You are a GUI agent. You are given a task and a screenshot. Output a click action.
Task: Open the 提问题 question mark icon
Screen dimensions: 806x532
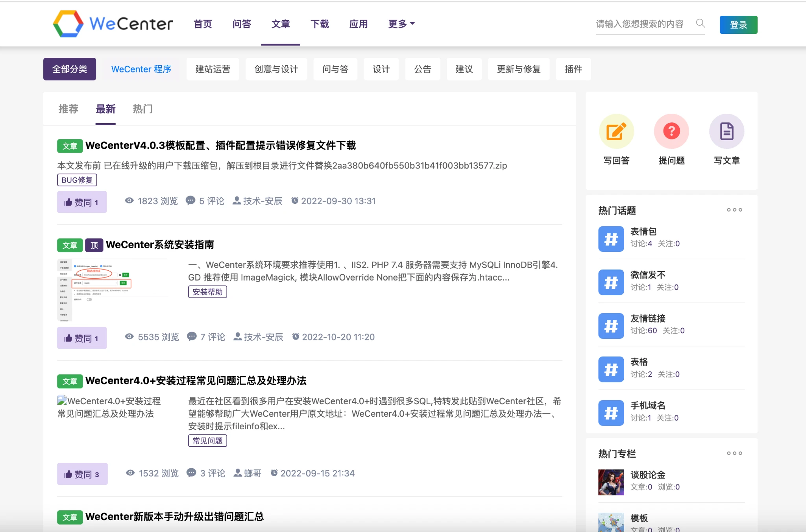[x=671, y=131]
